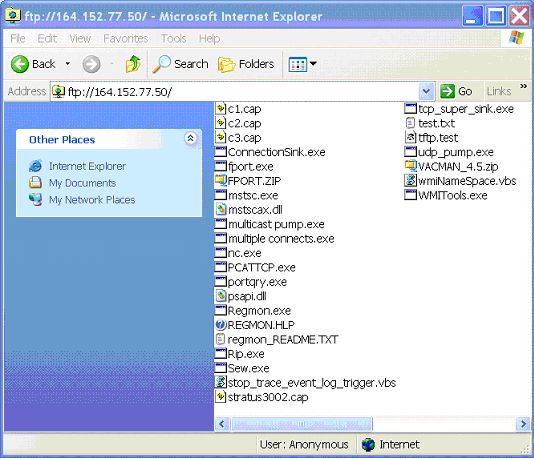Open the Internet Explorer link
534x459 pixels.
pos(88,166)
